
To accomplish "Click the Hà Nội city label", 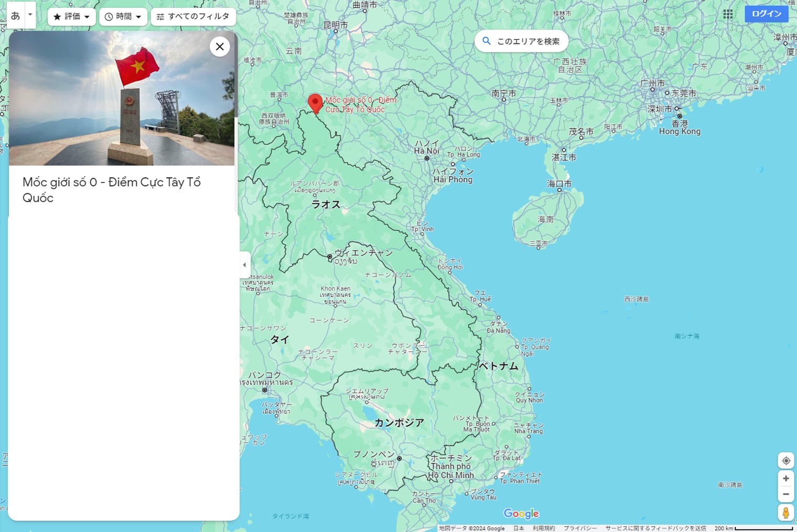I will [x=427, y=151].
